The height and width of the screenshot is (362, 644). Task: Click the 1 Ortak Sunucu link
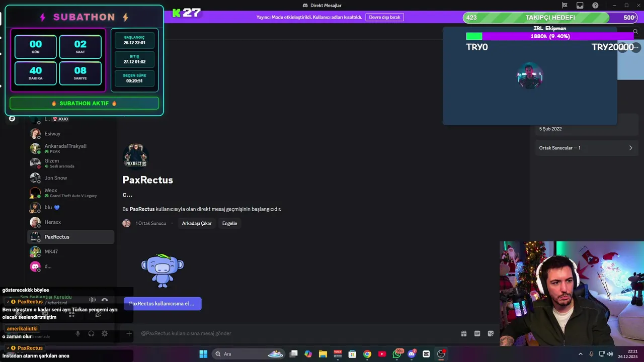(150, 223)
